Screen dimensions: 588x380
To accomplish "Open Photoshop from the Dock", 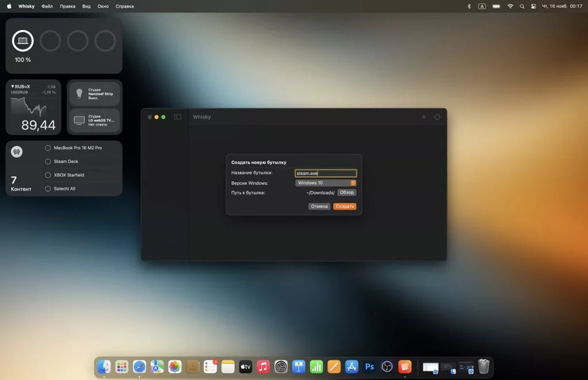I will [x=369, y=367].
